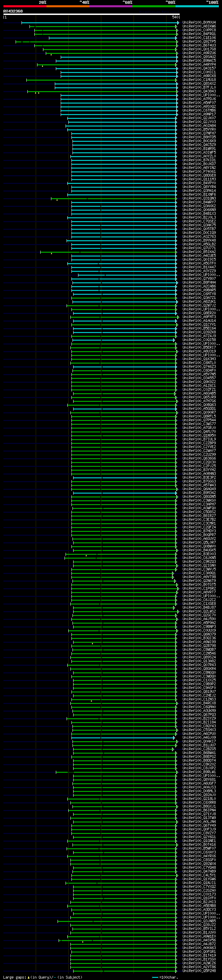
Task: Open hit UniRef100_B4FRQ1
Action: coord(199,34)
